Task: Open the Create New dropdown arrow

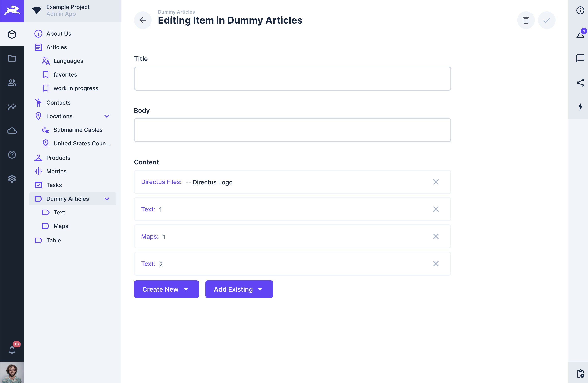Action: [x=186, y=289]
